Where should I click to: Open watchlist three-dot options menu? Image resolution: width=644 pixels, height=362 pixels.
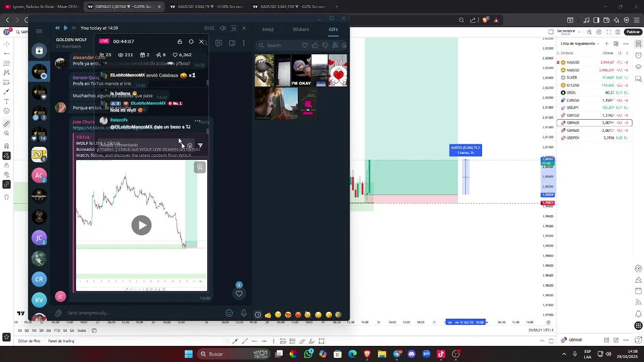[x=627, y=44]
